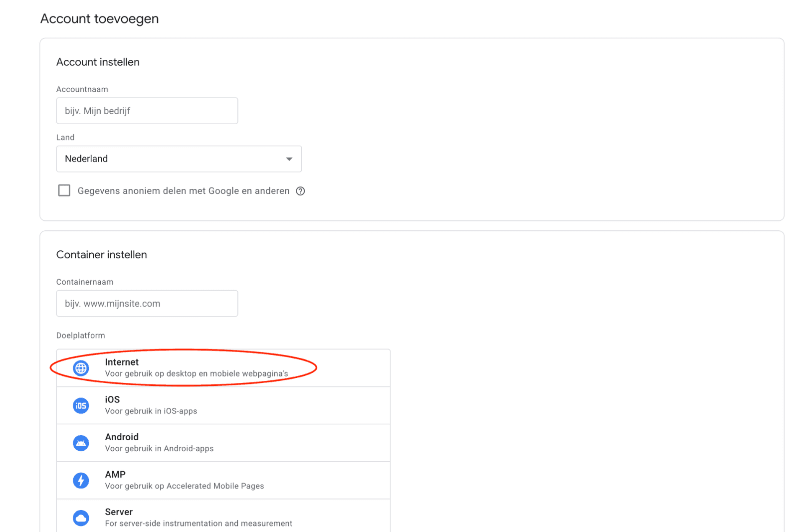
Task: Choose Android as target platform
Action: coord(223,443)
